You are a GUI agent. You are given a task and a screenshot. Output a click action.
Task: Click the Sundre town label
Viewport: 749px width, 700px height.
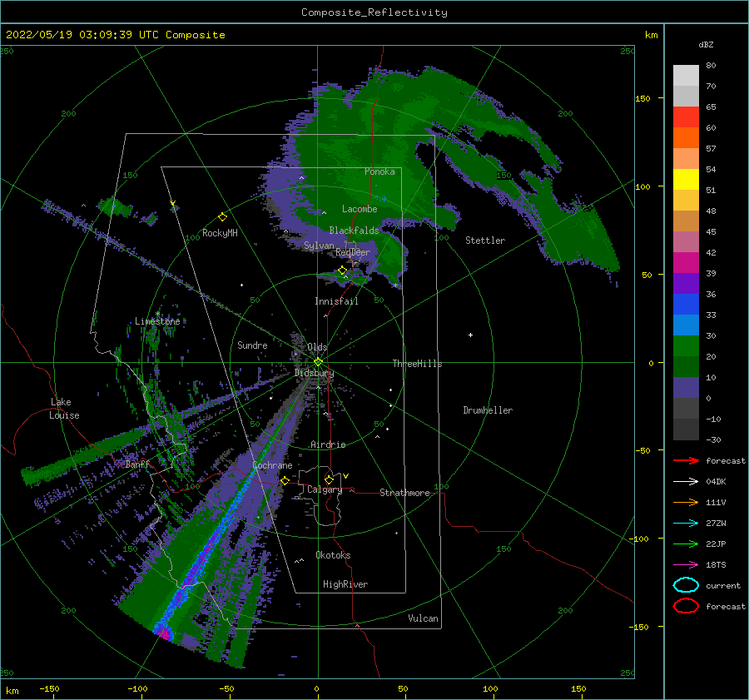click(x=252, y=345)
